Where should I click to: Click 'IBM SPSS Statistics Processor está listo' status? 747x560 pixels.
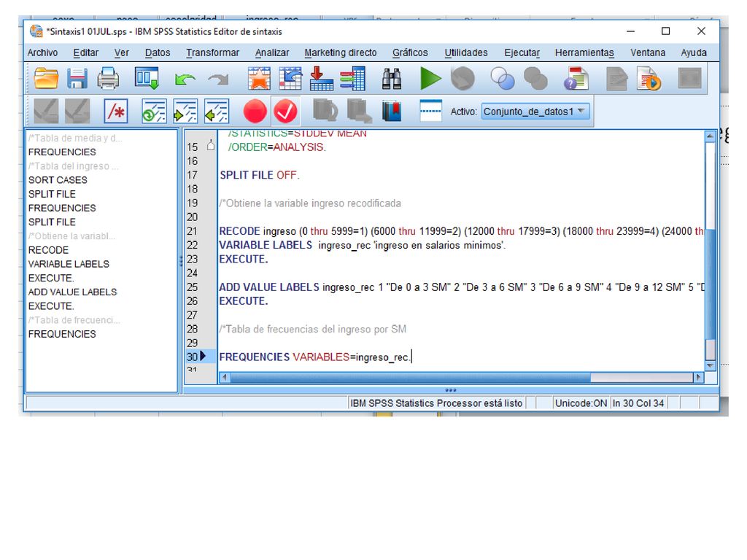(436, 403)
